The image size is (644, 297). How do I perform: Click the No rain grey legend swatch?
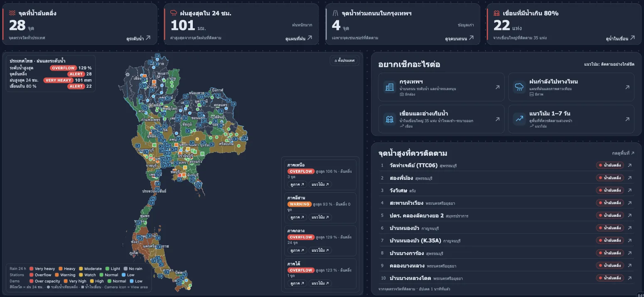pos(125,269)
